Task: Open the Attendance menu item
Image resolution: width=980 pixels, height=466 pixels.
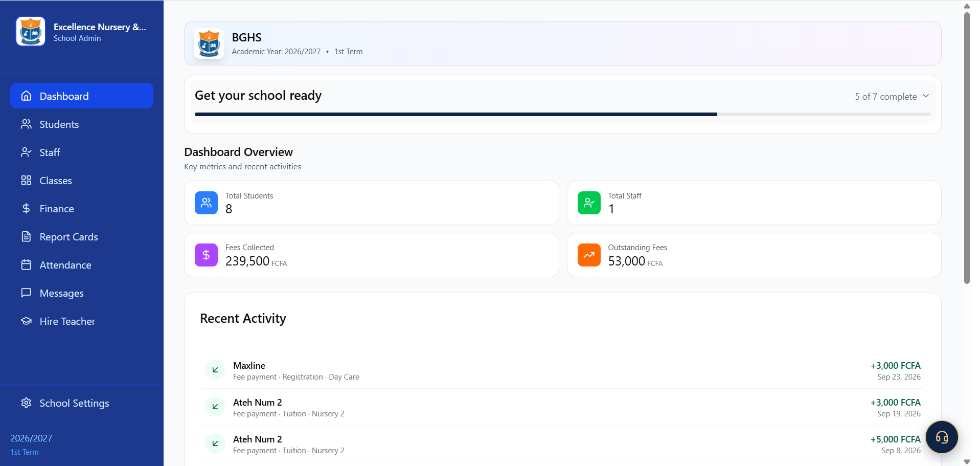Action: pos(82,264)
